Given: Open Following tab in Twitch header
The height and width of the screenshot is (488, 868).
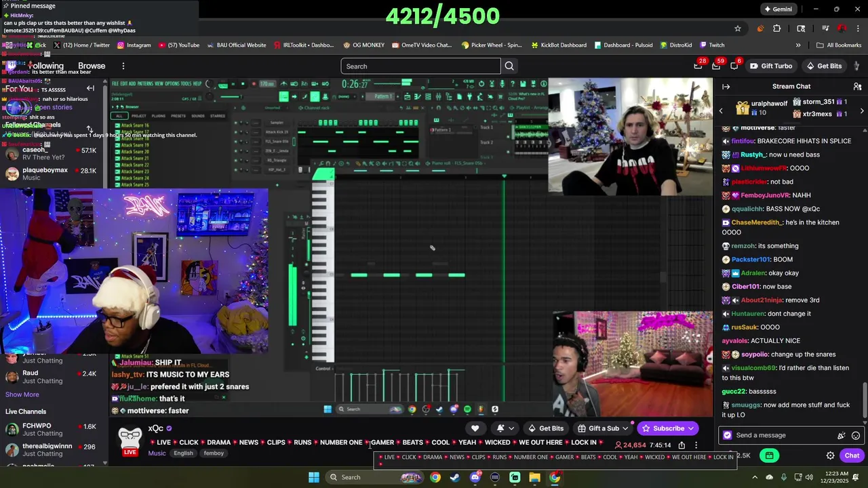Looking at the screenshot, I should tap(45, 66).
